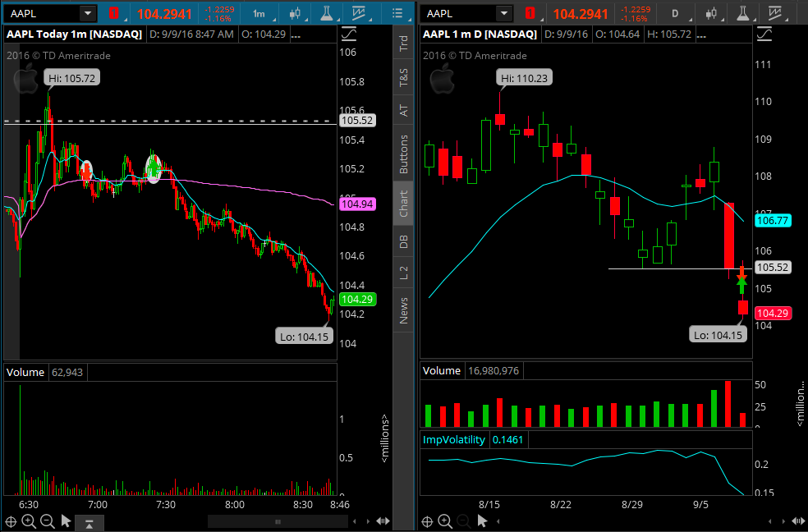808x532 pixels.
Task: Click the 'AAPL 1 m D [NASDAQ]' chart title
Action: 480,34
